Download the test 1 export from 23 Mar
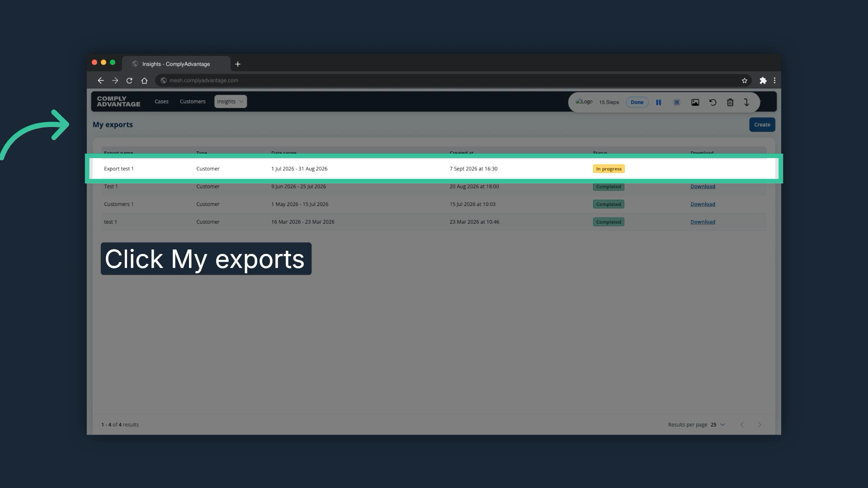This screenshot has width=868, height=488. tap(703, 222)
